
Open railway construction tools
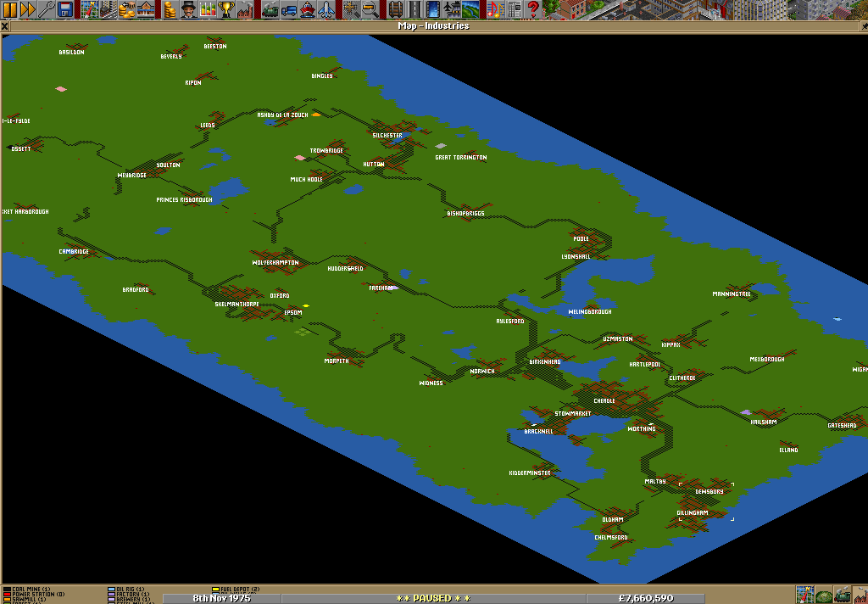coord(395,9)
